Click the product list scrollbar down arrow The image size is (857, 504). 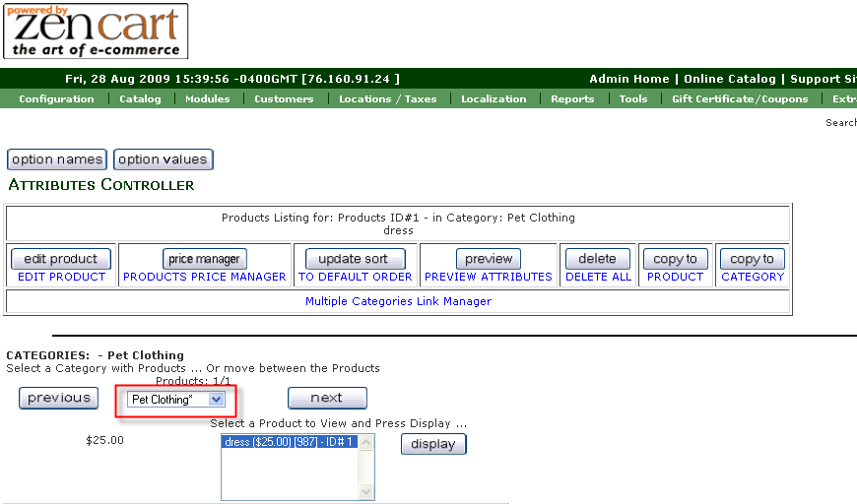coord(366,492)
